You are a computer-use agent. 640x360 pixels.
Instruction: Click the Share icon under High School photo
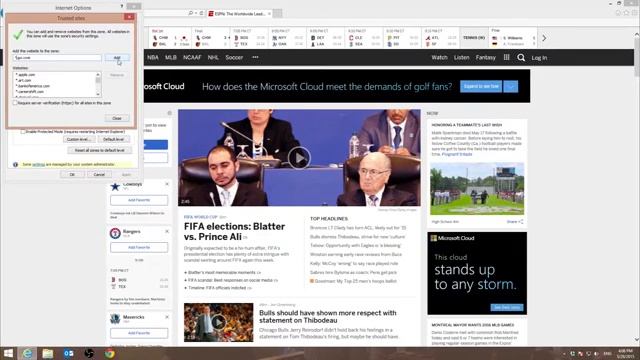coord(521,222)
